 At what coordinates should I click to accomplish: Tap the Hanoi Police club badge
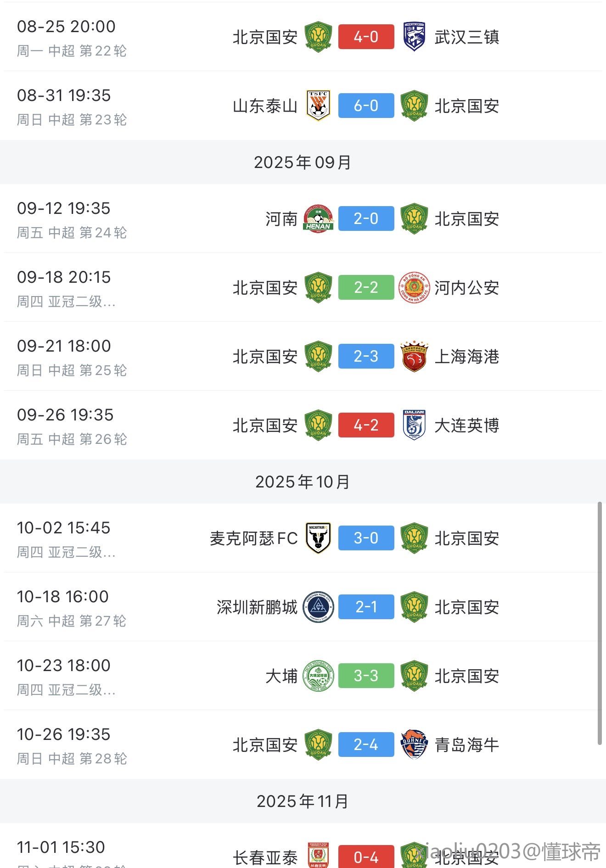tap(414, 287)
